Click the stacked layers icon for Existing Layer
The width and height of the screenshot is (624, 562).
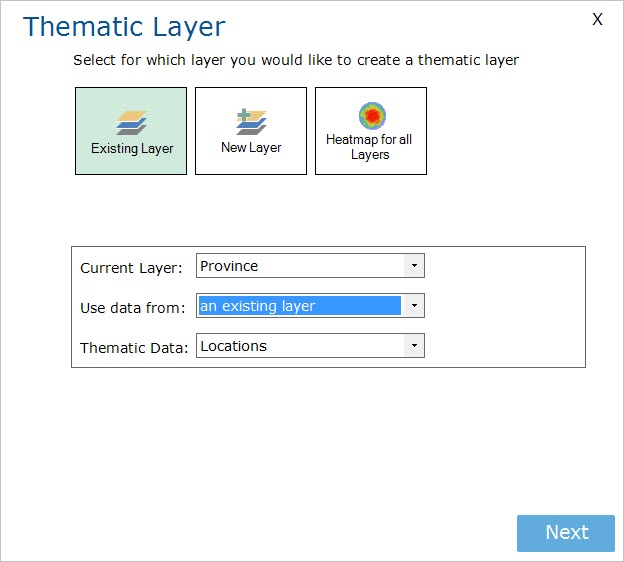click(x=131, y=123)
